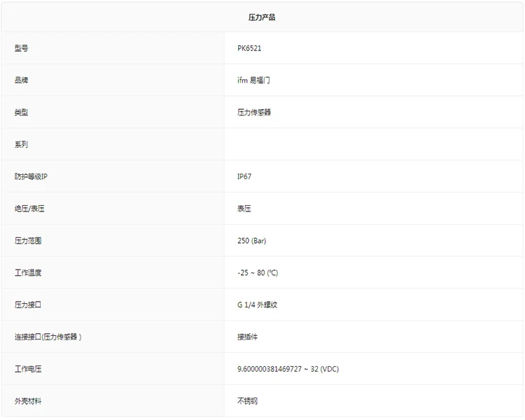Click the 工作温度 label

pyautogui.click(x=28, y=272)
